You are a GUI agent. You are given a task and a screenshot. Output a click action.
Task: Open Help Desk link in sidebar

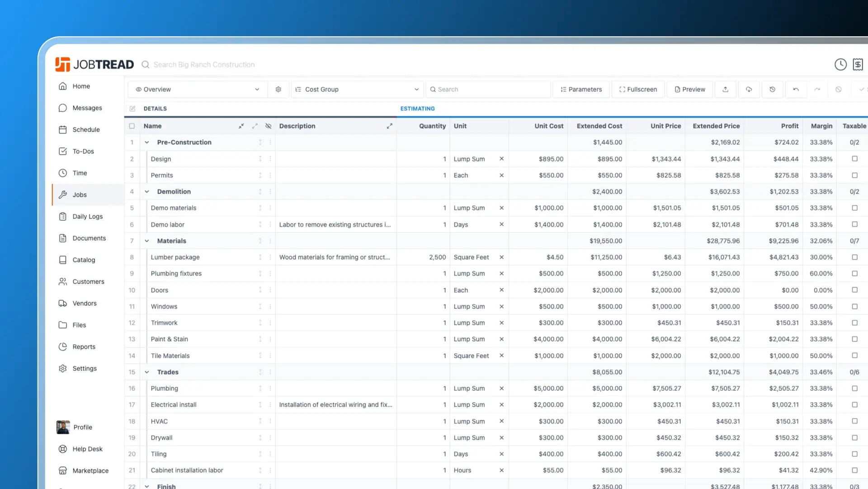click(88, 449)
